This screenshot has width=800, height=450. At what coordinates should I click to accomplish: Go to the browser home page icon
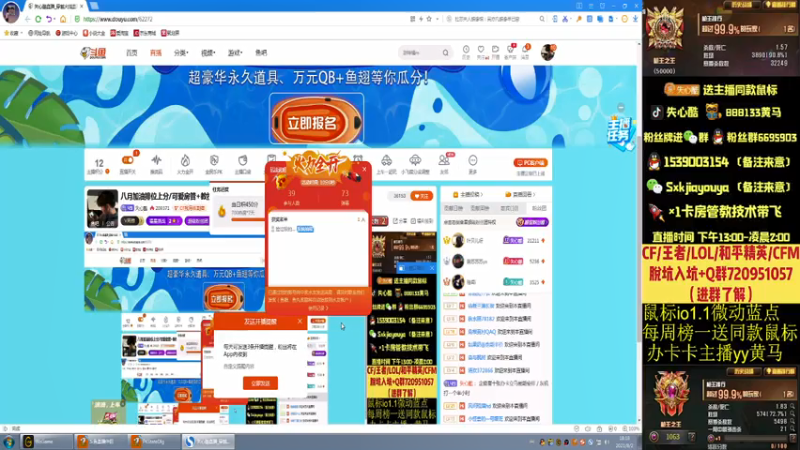pyautogui.click(x=63, y=19)
